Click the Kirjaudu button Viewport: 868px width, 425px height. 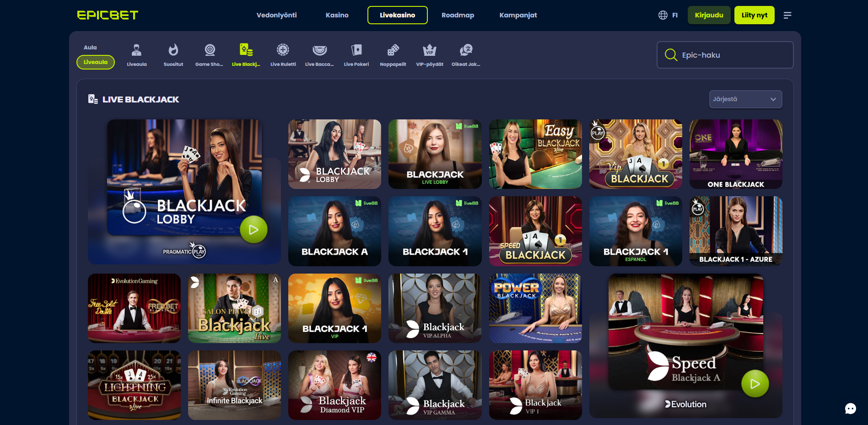pyautogui.click(x=709, y=15)
